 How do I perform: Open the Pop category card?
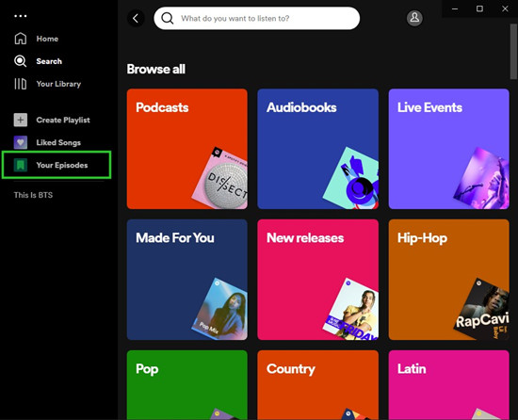[x=187, y=384]
